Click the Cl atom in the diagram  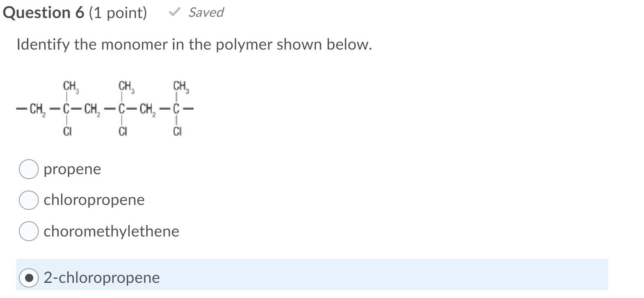click(x=67, y=132)
